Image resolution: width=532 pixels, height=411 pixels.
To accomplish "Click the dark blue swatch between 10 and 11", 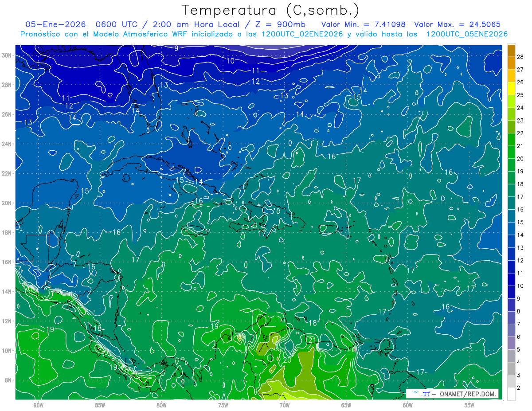I will tap(511, 280).
